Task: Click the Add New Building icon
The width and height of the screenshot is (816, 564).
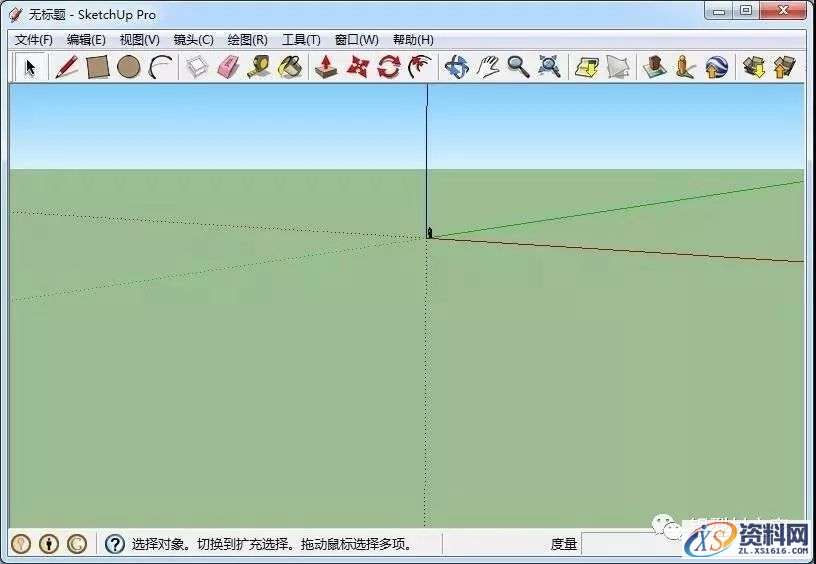Action: pos(655,67)
